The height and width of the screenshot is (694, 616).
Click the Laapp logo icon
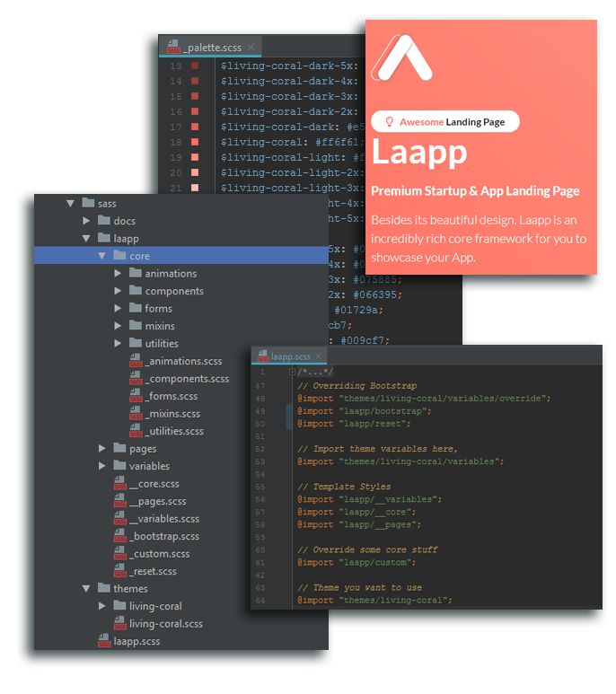click(x=402, y=57)
